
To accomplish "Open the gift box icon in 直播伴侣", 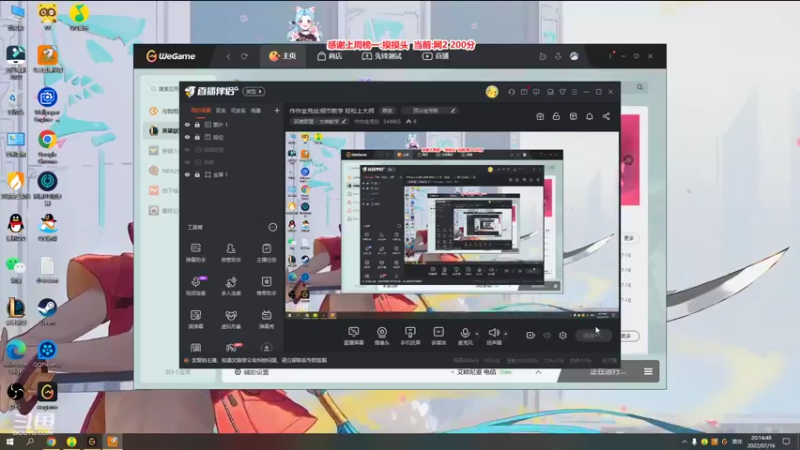I will pos(540,116).
